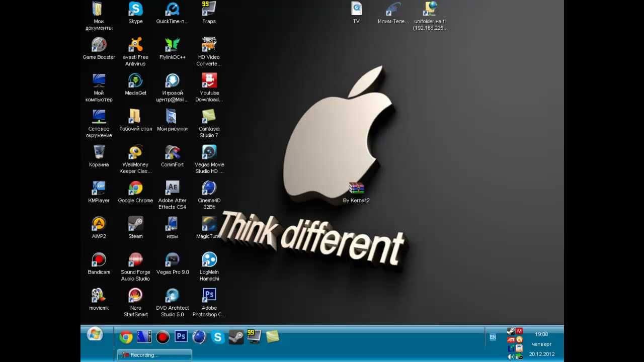Screen dimensions: 644x362
Task: Select Youtube Downloader desktop shortcut
Action: coord(209,87)
